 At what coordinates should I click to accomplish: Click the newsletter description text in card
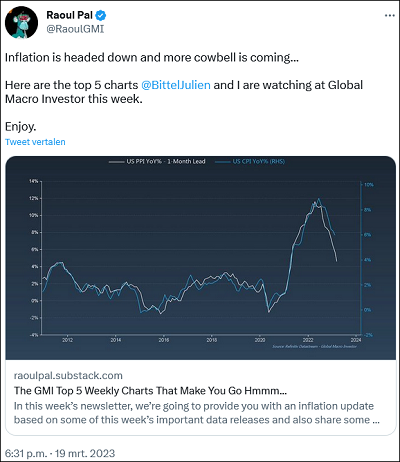197,413
